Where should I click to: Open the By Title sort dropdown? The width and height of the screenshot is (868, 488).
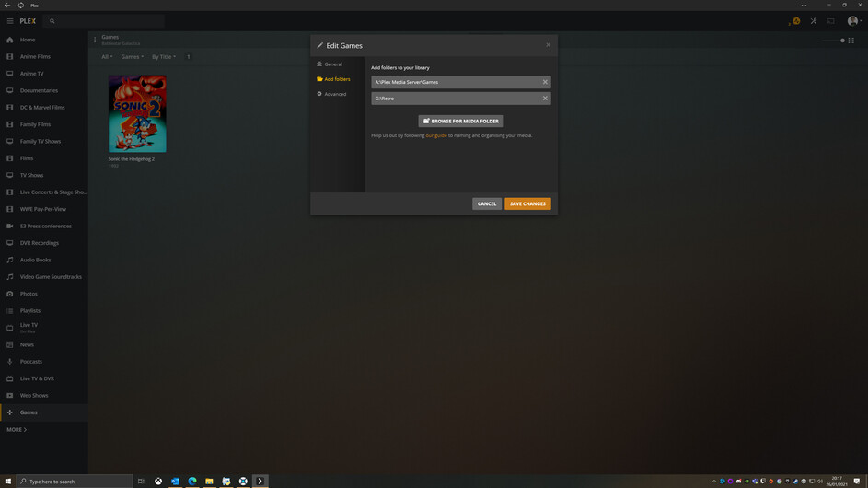(x=164, y=57)
